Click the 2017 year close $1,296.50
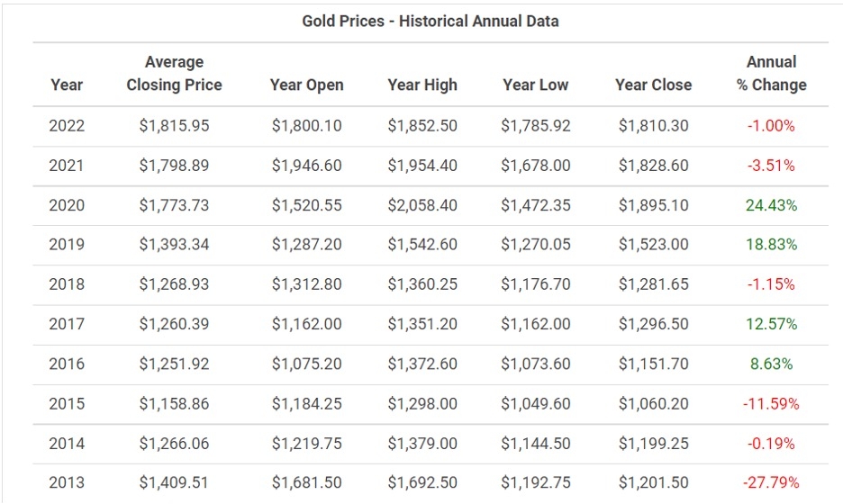The height and width of the screenshot is (504, 843). coord(653,324)
